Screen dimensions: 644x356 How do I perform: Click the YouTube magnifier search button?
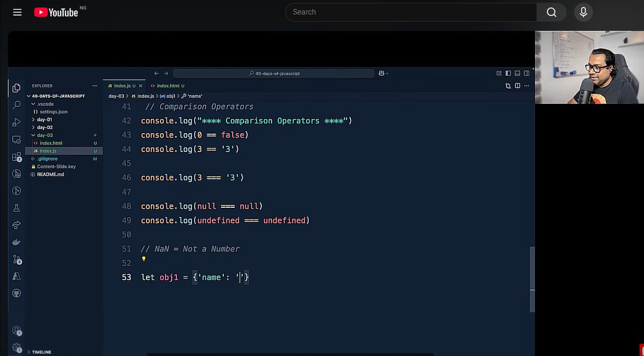point(551,12)
